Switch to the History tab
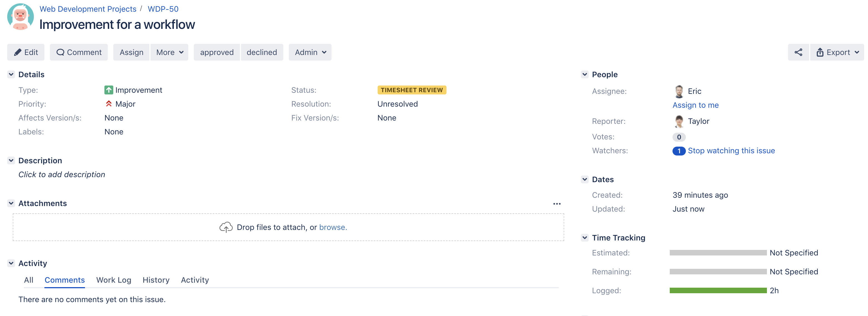This screenshot has width=868, height=316. pos(156,280)
